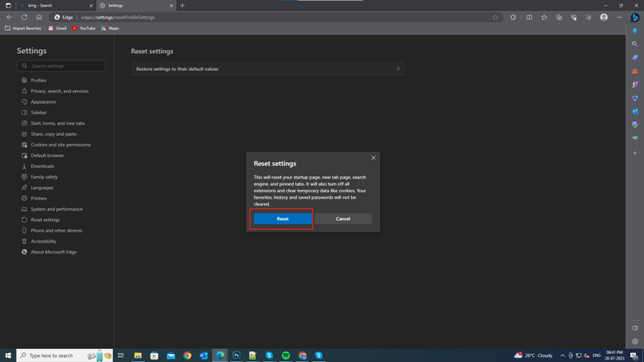Image resolution: width=644 pixels, height=362 pixels.
Task: Click Import favorites bookmark
Action: pos(23,28)
